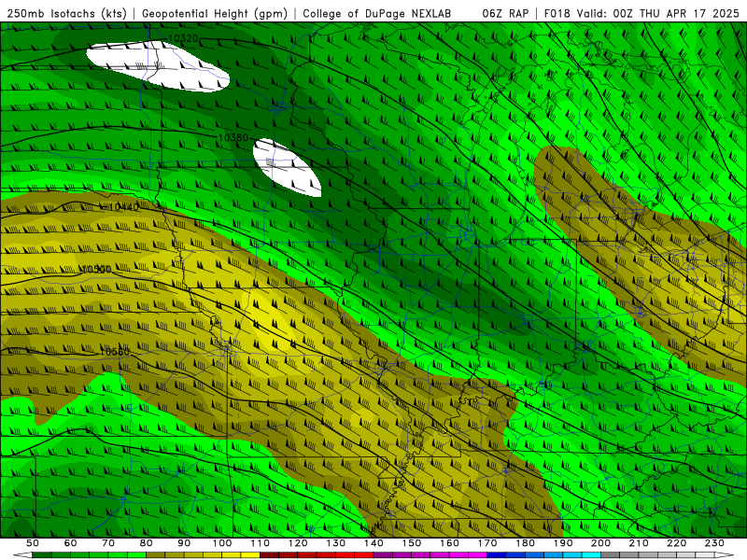Click the magenta swatch in the color bar
Image resolution: width=747 pixels, height=560 pixels.
click(x=478, y=555)
